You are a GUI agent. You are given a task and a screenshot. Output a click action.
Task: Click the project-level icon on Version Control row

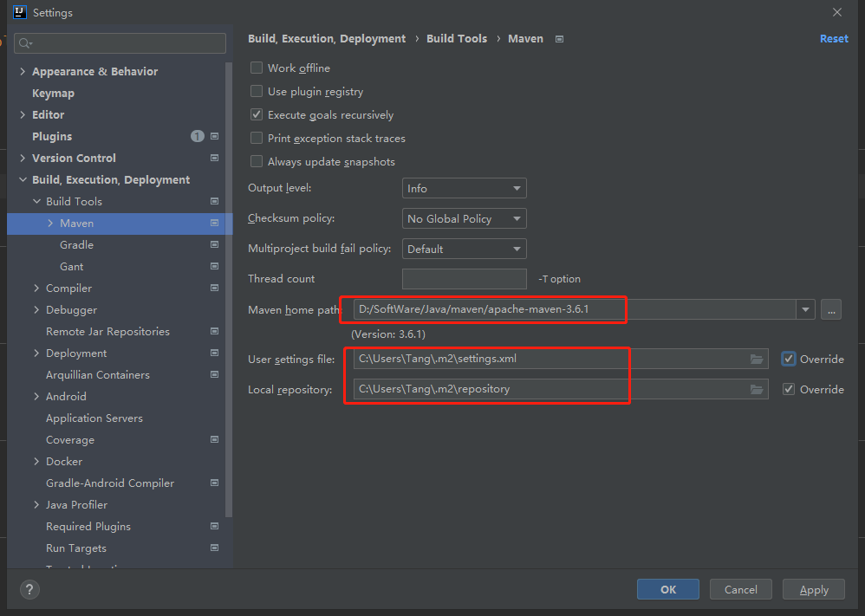pos(215,158)
